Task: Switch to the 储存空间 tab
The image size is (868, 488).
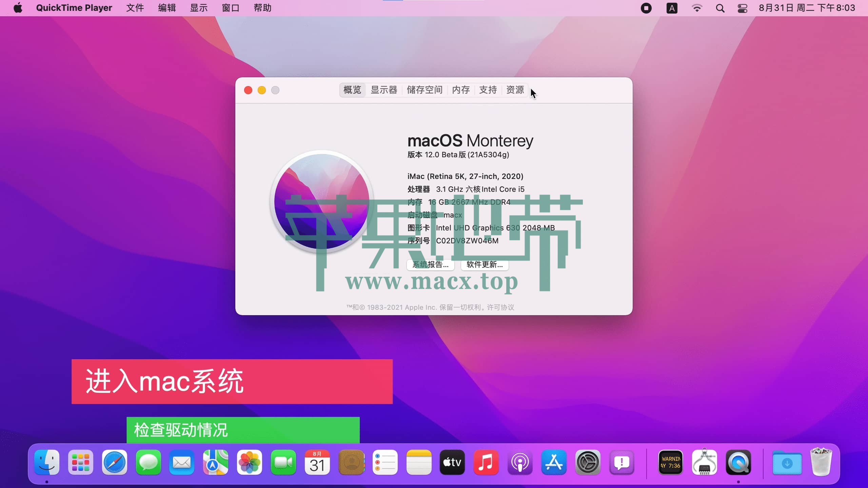Action: click(425, 90)
